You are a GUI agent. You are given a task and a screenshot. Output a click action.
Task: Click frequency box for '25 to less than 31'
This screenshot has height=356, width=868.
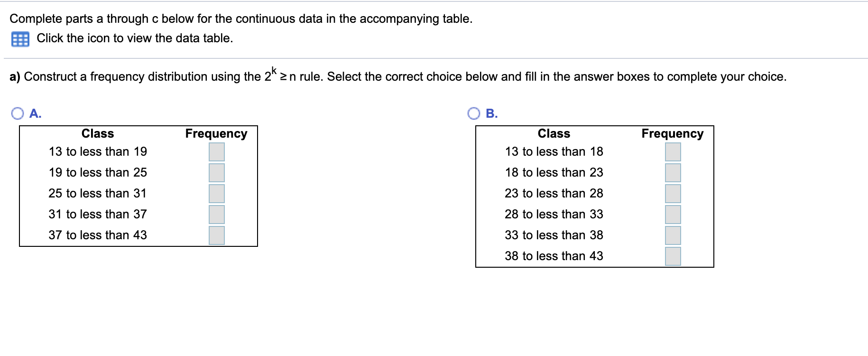pyautogui.click(x=216, y=193)
